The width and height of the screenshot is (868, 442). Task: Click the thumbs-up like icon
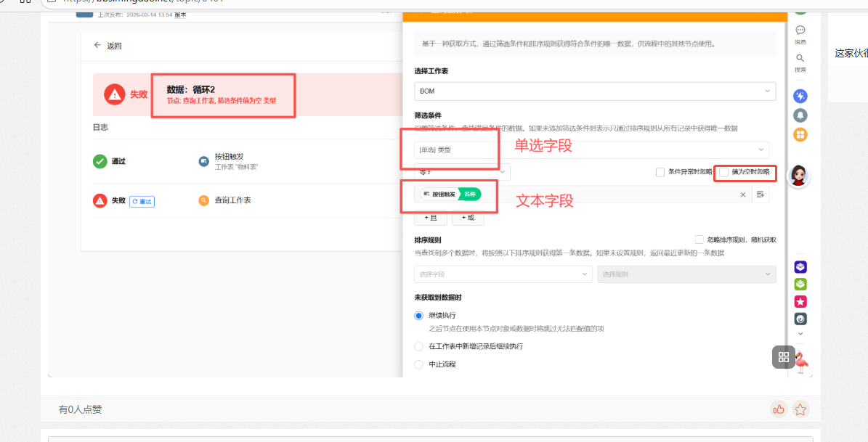(x=779, y=409)
